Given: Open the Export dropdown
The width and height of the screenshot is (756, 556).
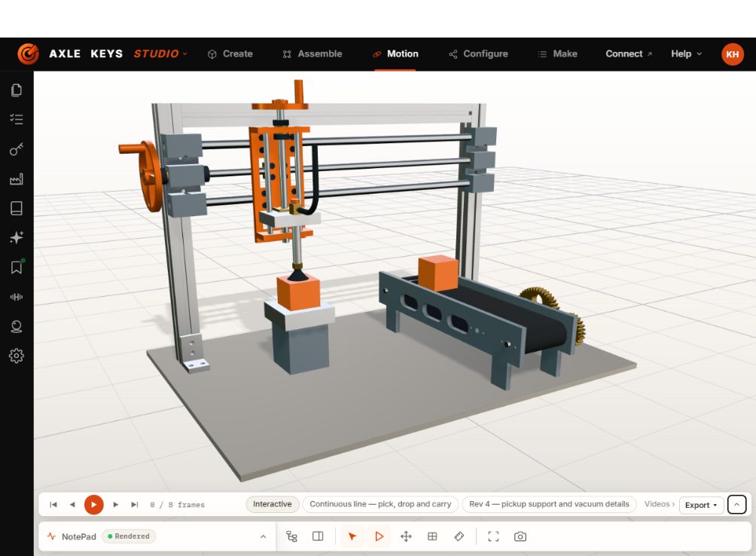Looking at the screenshot, I should click(701, 505).
